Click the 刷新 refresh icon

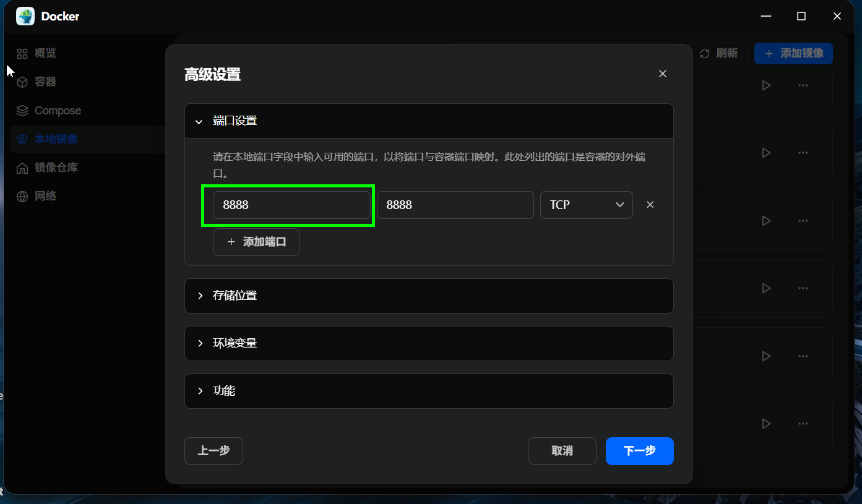[x=705, y=53]
